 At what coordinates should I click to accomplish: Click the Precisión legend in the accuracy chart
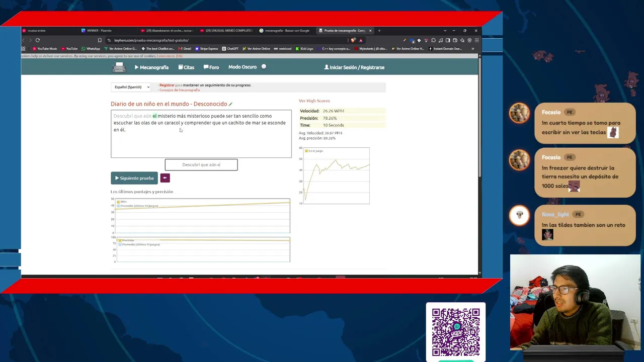point(126,240)
